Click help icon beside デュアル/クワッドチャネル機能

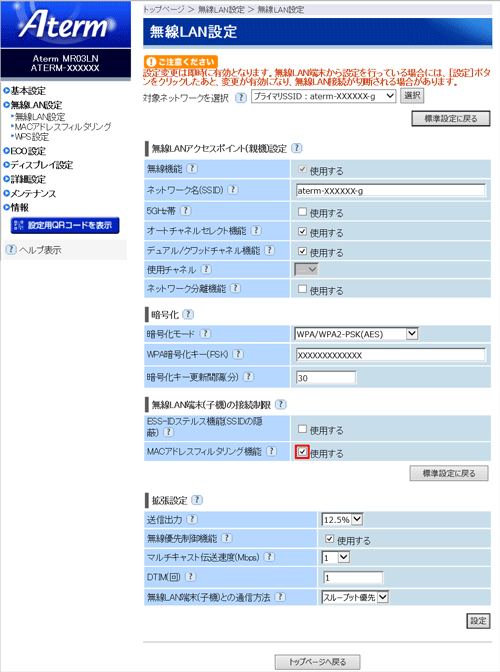(269, 250)
